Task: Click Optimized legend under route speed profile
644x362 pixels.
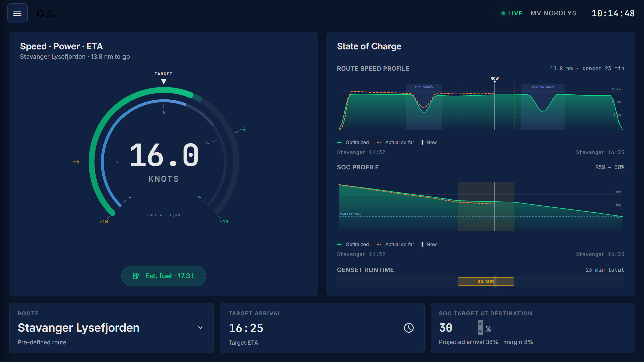Action: tap(353, 142)
